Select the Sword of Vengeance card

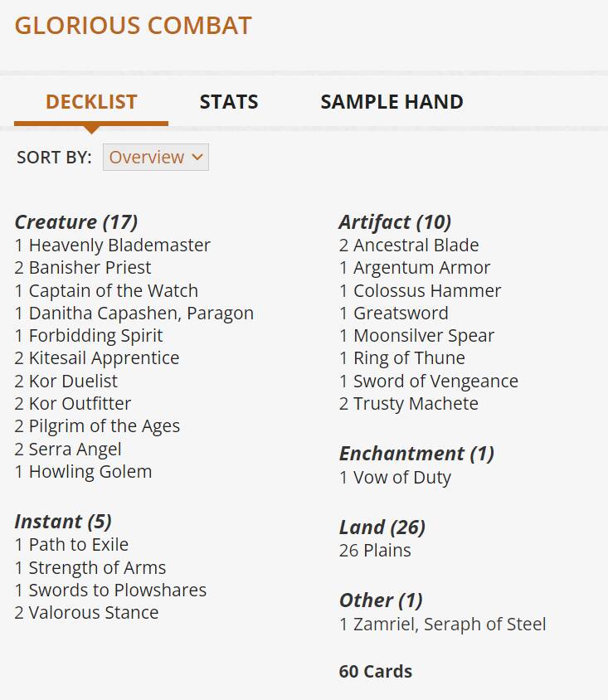435,382
